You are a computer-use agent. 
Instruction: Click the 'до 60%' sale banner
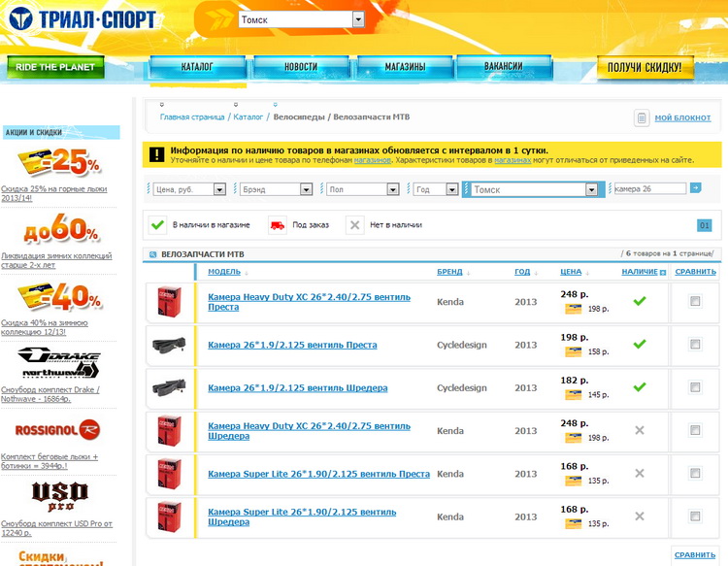tap(61, 229)
